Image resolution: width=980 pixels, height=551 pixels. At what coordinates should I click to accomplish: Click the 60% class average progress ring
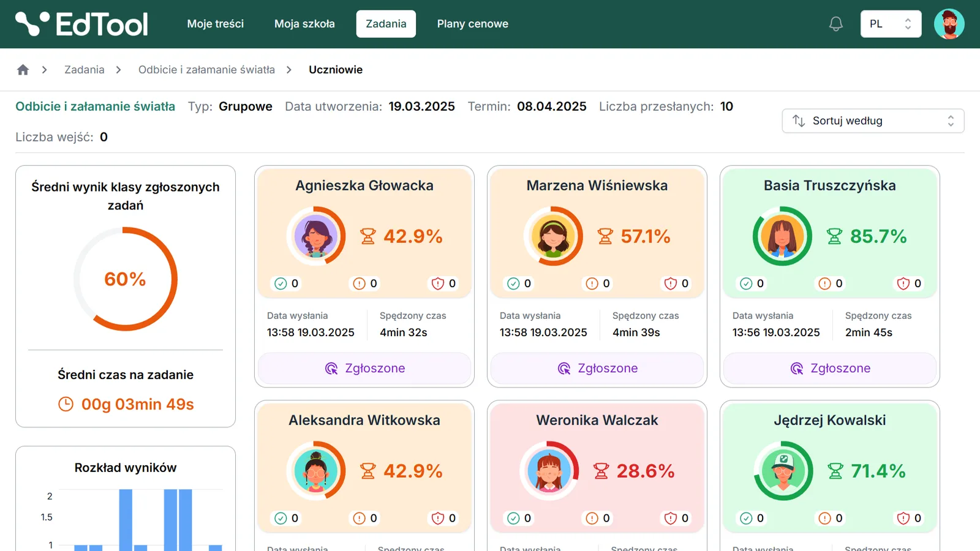126,279
